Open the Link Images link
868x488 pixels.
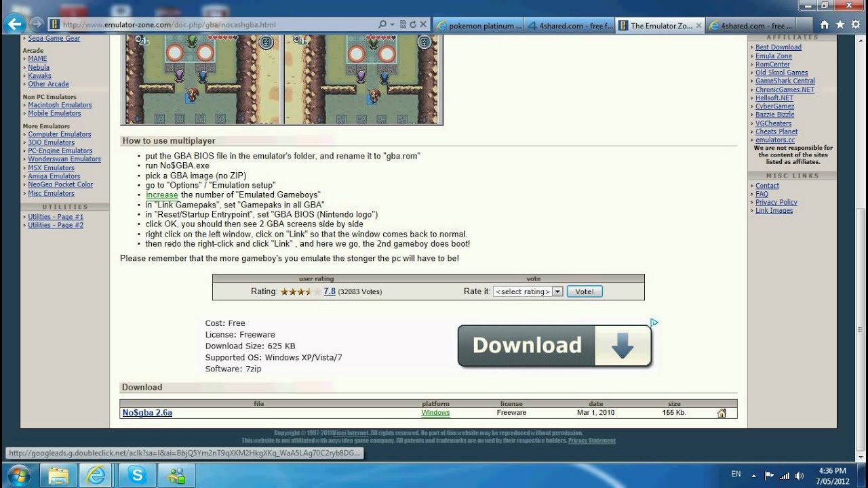click(x=774, y=211)
